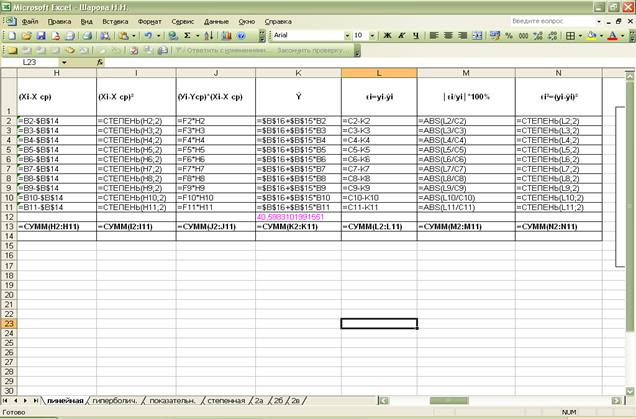The height and width of the screenshot is (419, 636).
Task: Switch to the показательн. sheet tab
Action: click(x=172, y=401)
